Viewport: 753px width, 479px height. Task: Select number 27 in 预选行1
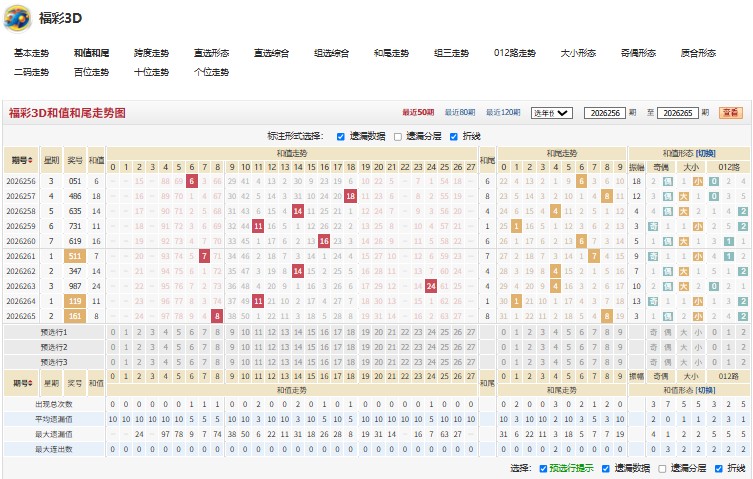pos(471,332)
